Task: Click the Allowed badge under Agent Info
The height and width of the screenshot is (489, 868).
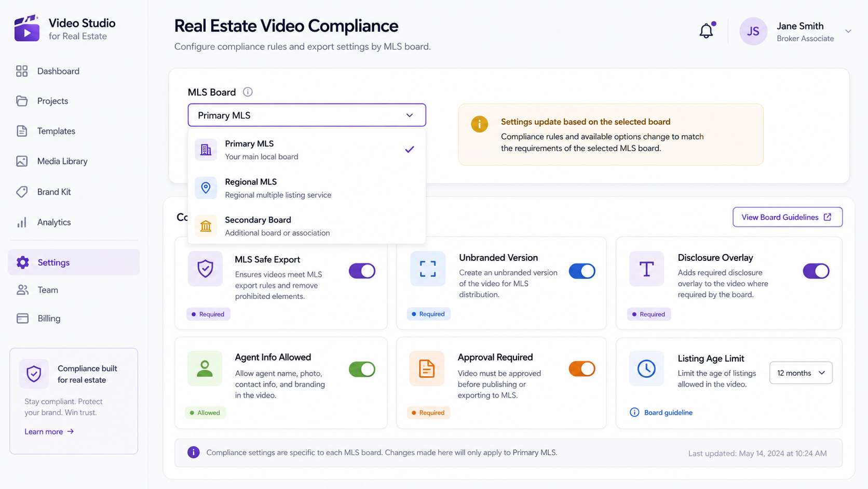Action: click(x=205, y=413)
